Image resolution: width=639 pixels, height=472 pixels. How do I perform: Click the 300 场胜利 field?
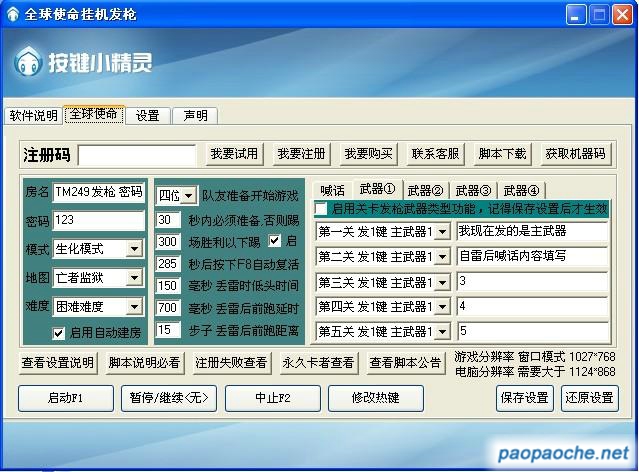point(168,242)
